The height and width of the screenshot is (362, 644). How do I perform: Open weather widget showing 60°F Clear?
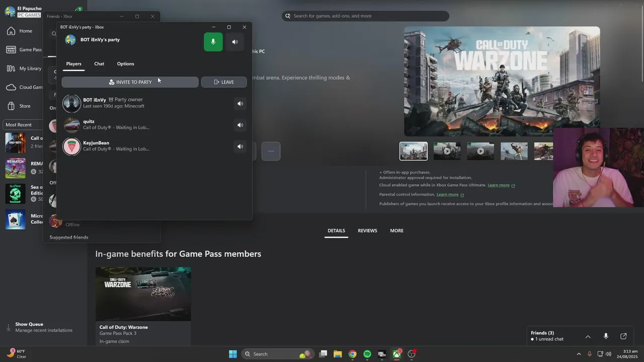click(16, 354)
